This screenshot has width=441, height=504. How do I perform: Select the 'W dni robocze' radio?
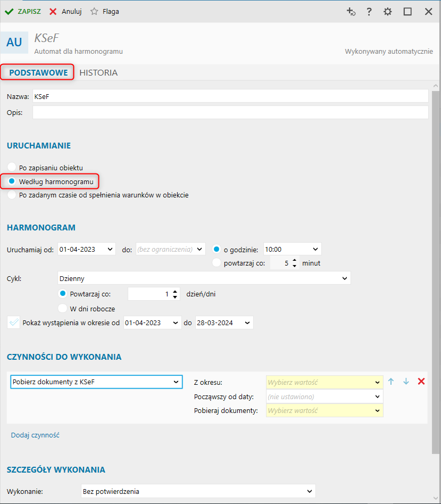click(x=63, y=308)
